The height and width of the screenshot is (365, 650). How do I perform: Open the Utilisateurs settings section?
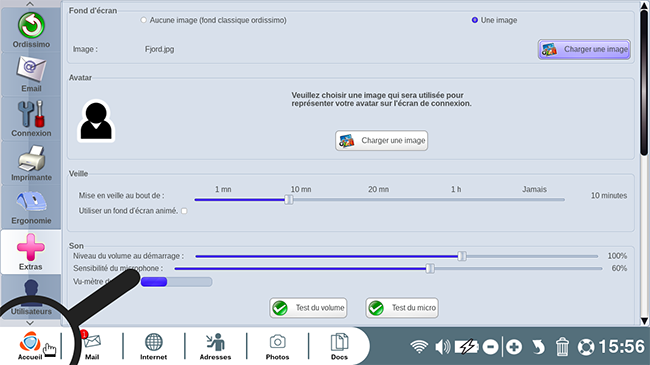click(31, 297)
